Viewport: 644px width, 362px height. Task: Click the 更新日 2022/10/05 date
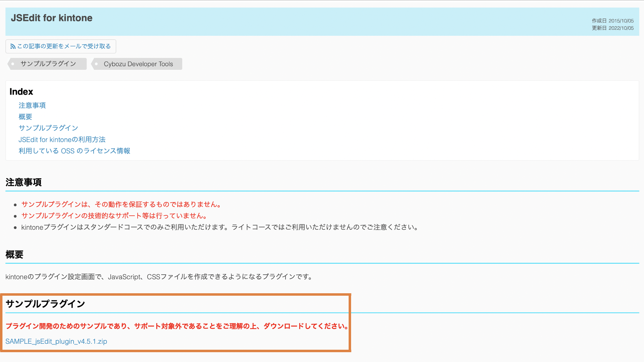[612, 28]
